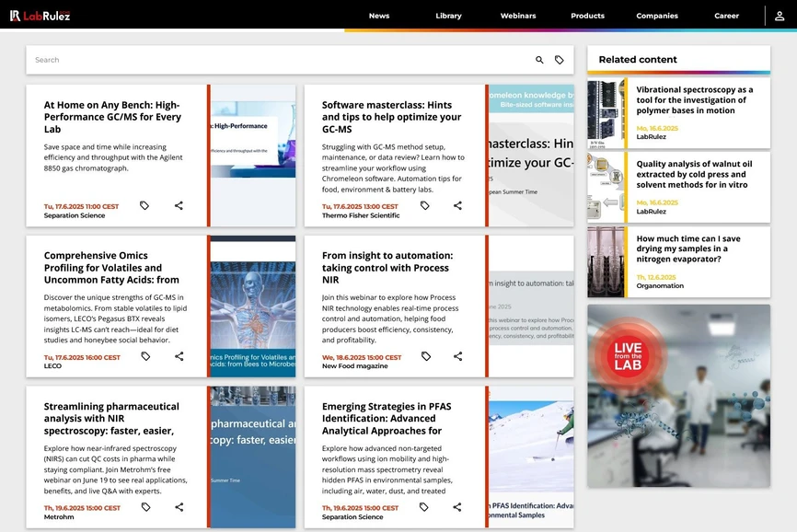Screen dimensions: 797x532
Task: Open Comprehensive Omics Profiling webinar title
Action: (111, 268)
